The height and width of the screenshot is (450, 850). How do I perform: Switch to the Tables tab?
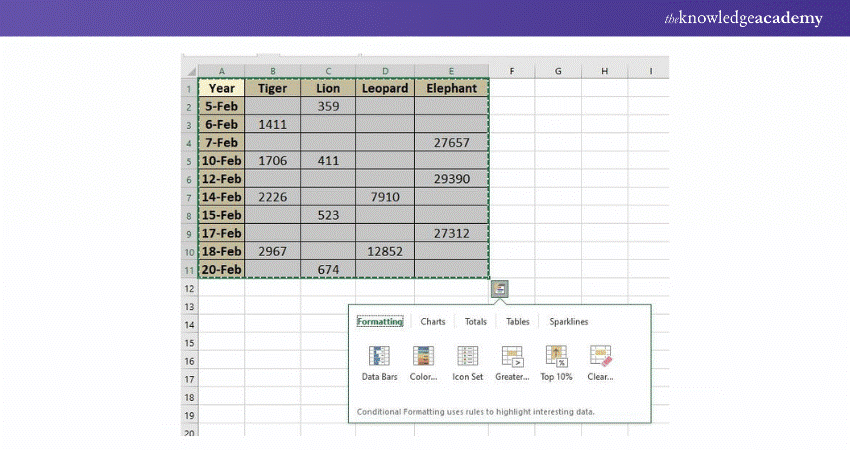517,322
